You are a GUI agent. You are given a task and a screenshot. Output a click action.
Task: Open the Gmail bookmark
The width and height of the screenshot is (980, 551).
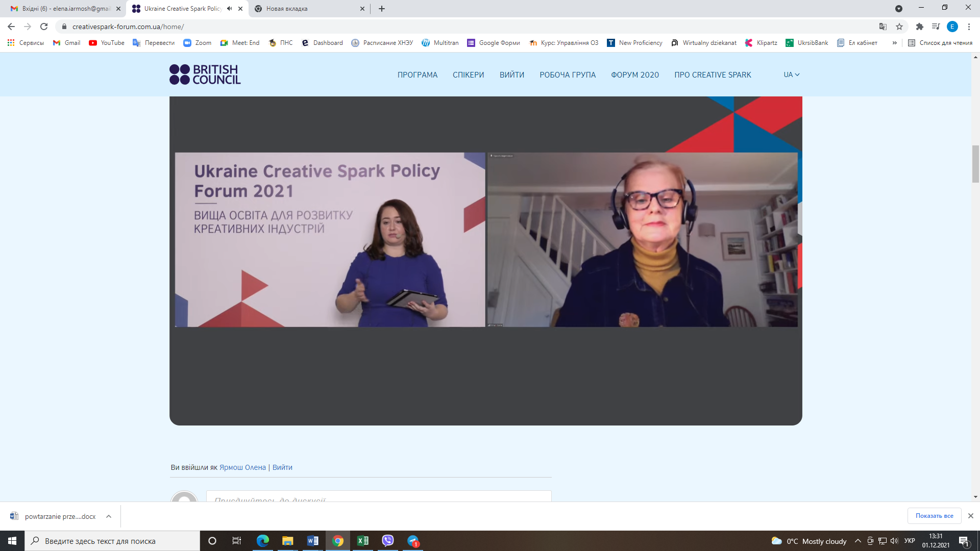[x=67, y=43]
